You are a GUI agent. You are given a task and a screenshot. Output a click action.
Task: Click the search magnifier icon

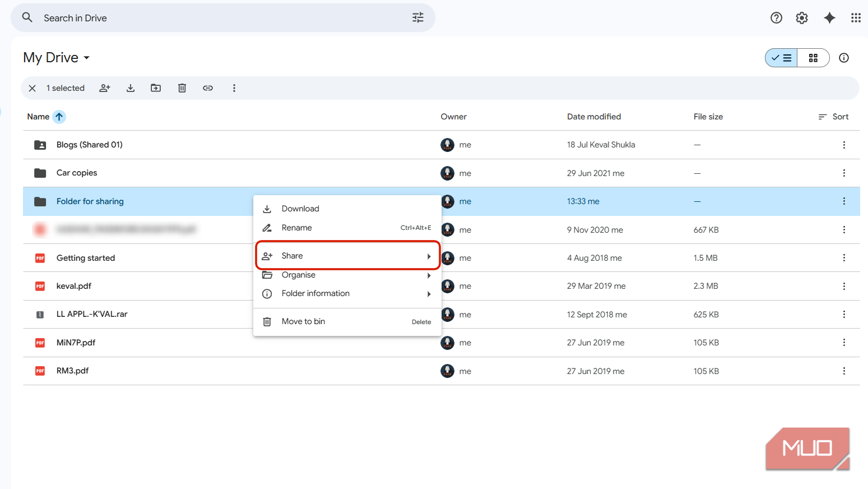tap(27, 17)
